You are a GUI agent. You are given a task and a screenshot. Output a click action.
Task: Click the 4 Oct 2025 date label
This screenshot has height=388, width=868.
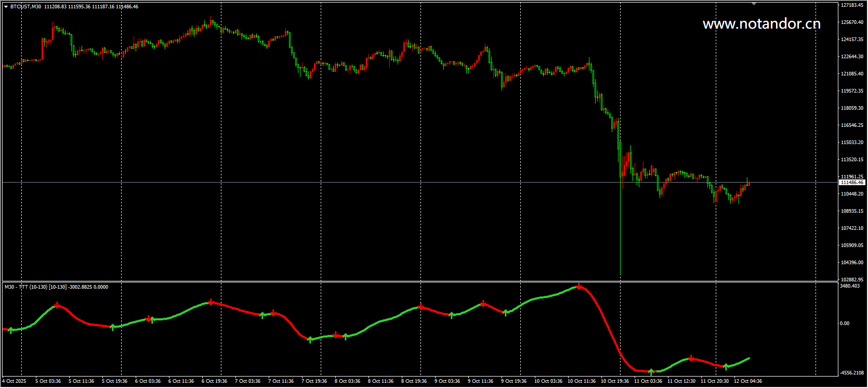pyautogui.click(x=14, y=381)
